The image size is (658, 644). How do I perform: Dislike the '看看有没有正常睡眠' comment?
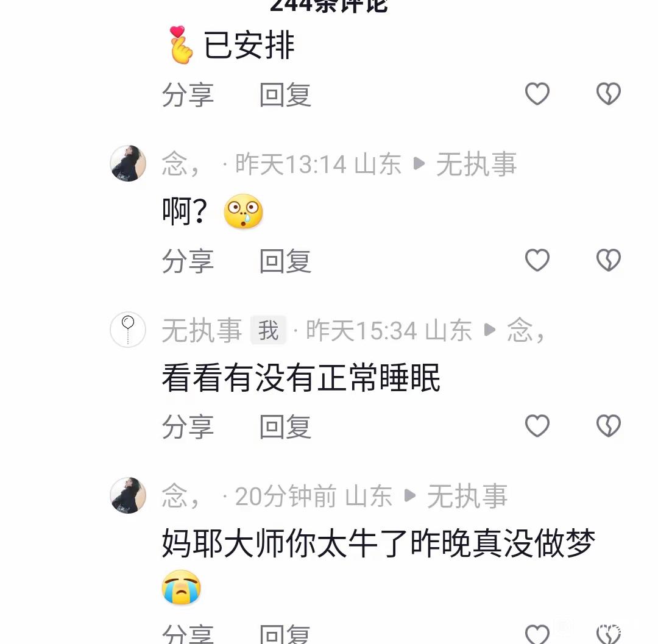[x=609, y=425]
